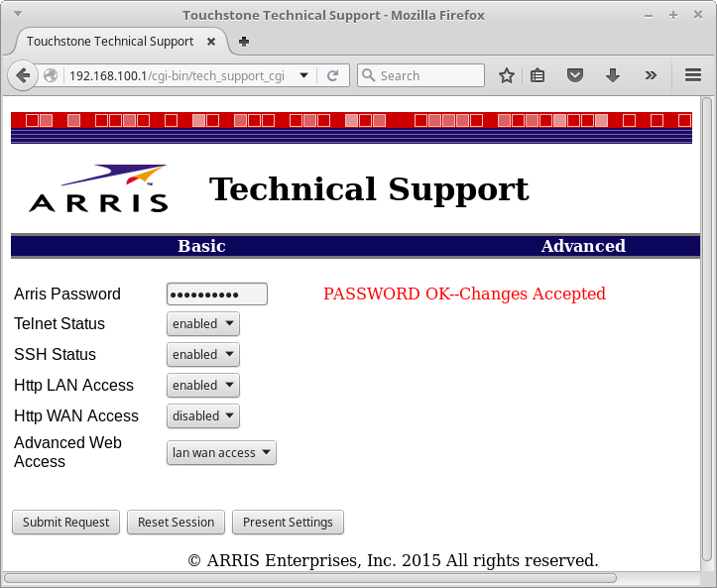
Task: Click the Submit Request button
Action: [65, 523]
